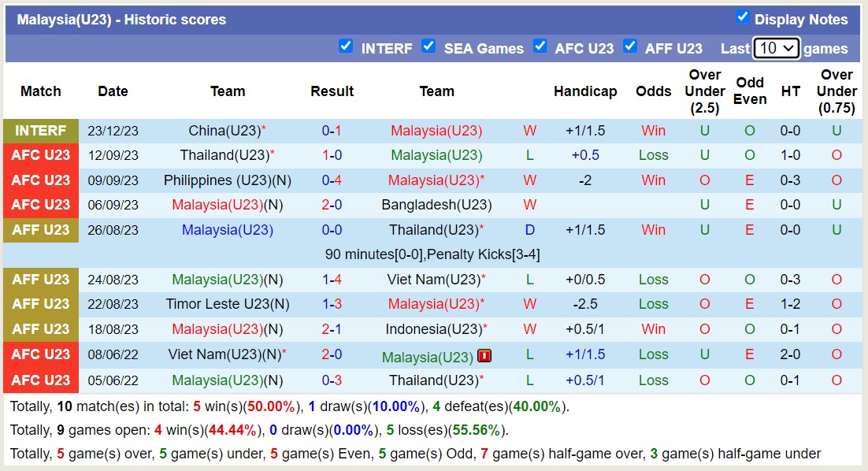Toggle the AFF U23 filter checkbox
The image size is (868, 471).
click(x=630, y=46)
